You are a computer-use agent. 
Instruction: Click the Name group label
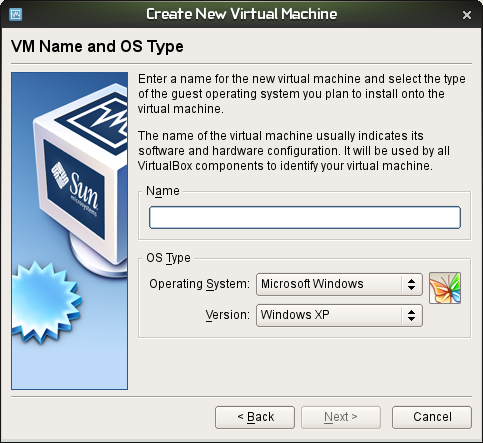point(163,191)
